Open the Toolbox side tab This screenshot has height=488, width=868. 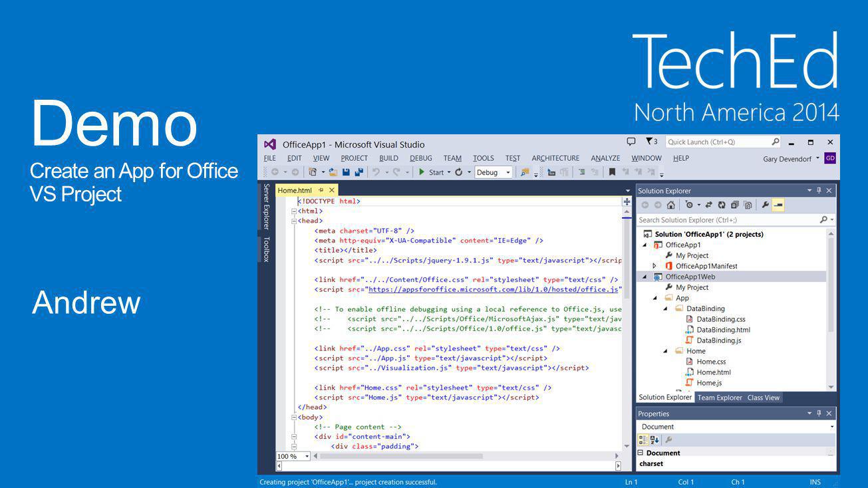tap(266, 249)
